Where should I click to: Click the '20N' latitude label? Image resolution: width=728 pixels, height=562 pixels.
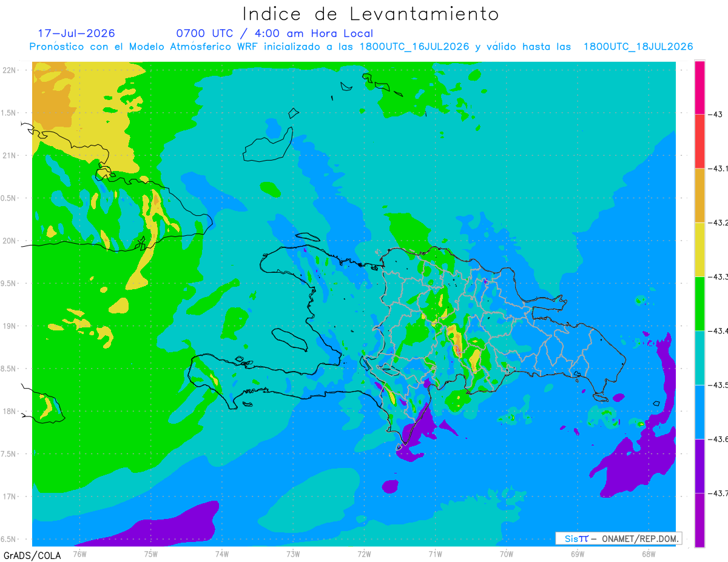coord(8,241)
